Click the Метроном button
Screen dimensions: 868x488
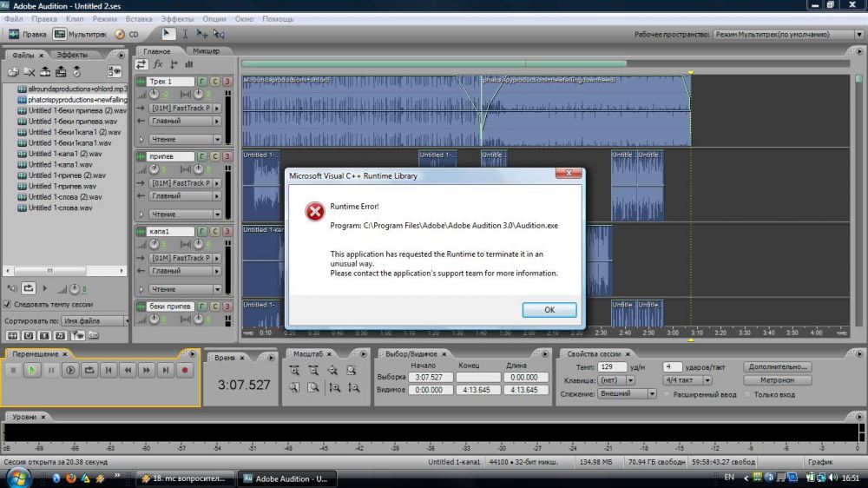[x=777, y=380]
